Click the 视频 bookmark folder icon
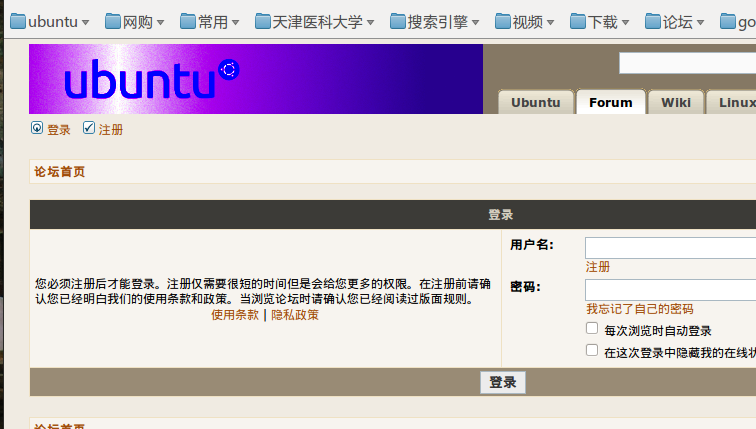This screenshot has width=756, height=429. 503,22
